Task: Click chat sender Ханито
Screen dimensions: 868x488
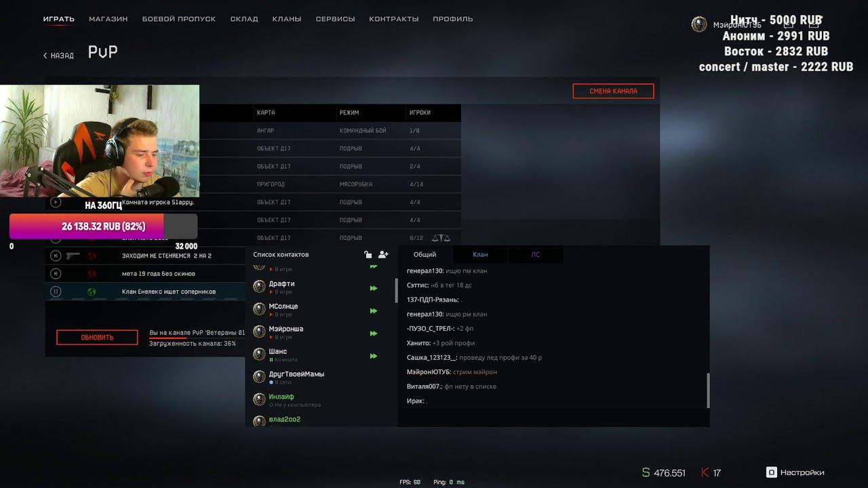Action: pyautogui.click(x=418, y=343)
